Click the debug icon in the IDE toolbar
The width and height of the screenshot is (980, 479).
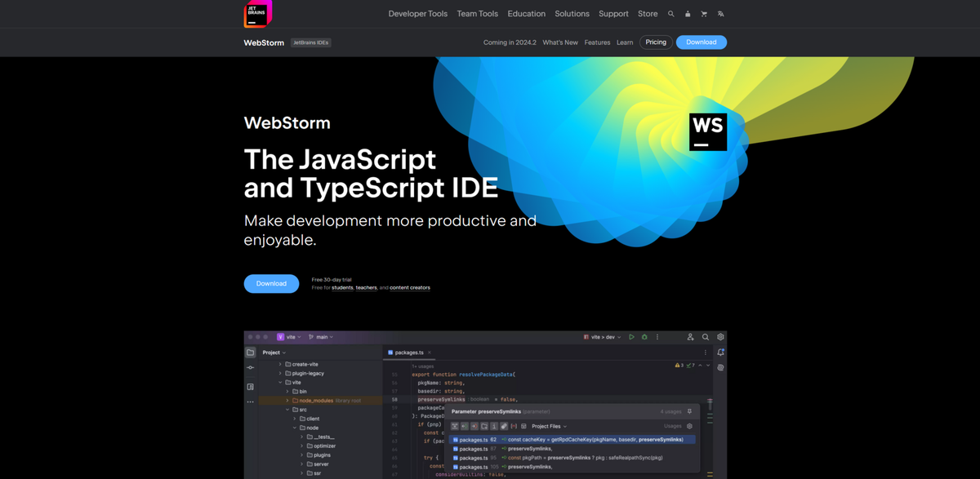(644, 336)
